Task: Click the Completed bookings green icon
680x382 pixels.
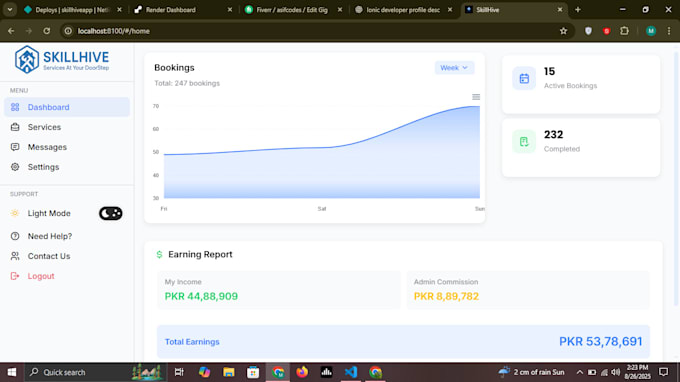Action: tap(524, 142)
